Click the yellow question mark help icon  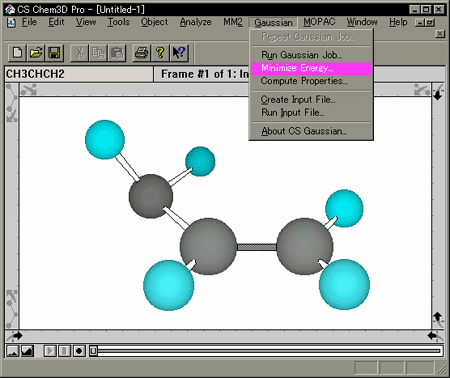click(x=160, y=53)
